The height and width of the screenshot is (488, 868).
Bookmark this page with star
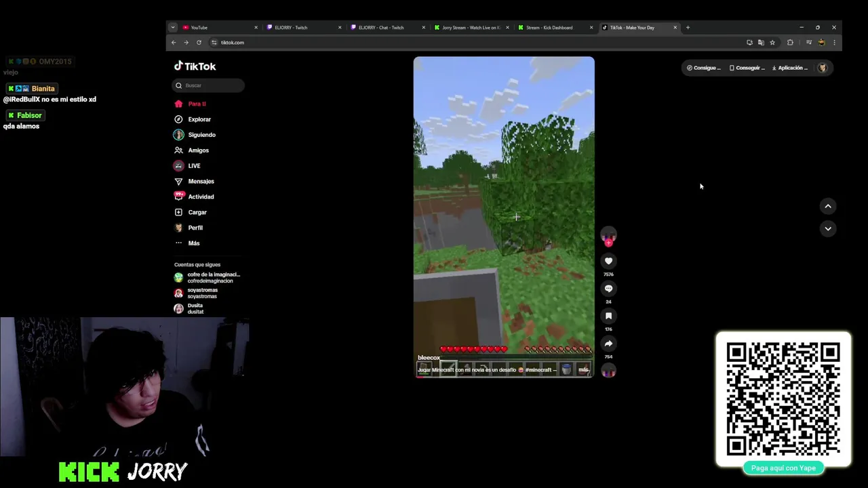pyautogui.click(x=772, y=43)
